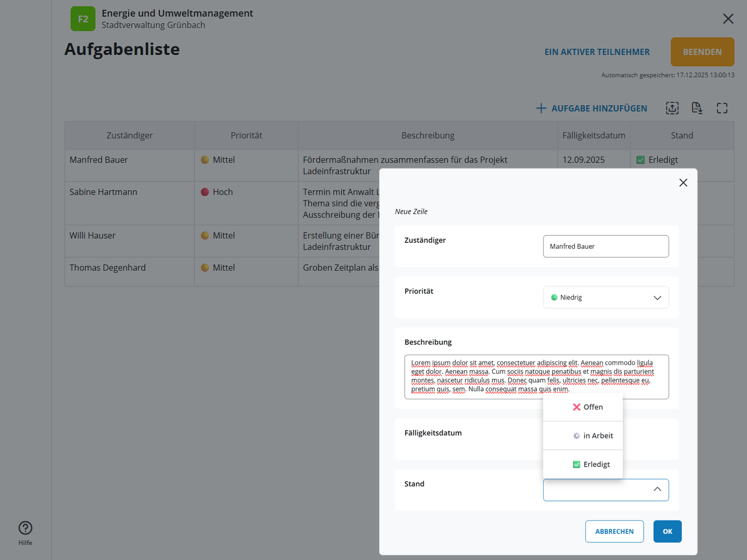Click the upload icon in the toolbar
747x560 pixels.
[x=672, y=108]
